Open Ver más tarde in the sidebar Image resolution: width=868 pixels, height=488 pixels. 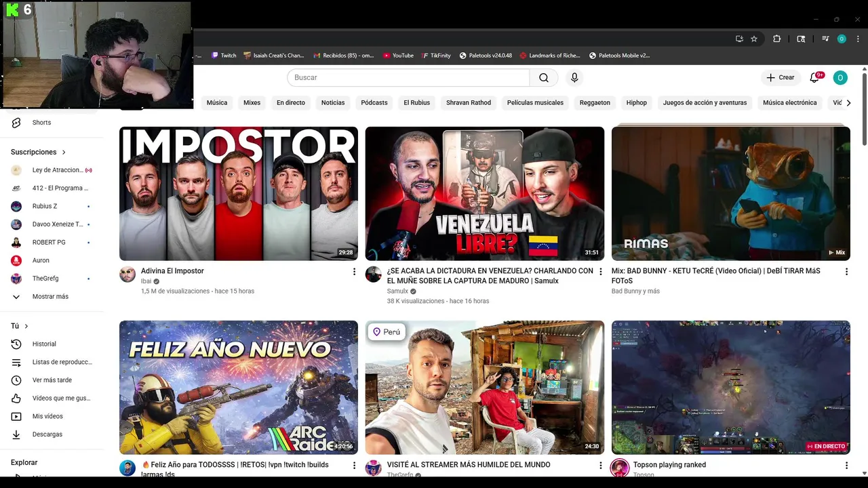click(53, 380)
